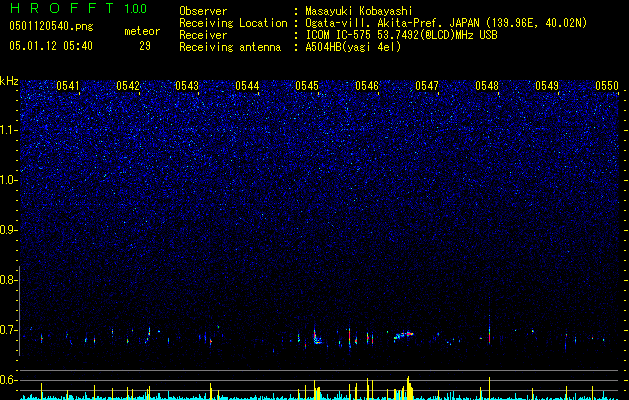Click the Observer label
Screen dimensions: 629x400
pos(203,12)
